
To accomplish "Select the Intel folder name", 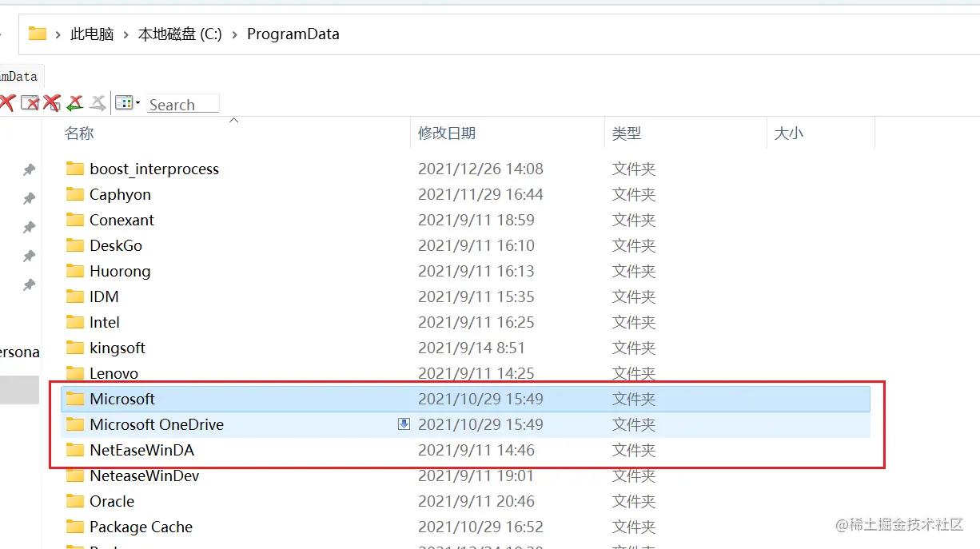I will pos(105,322).
